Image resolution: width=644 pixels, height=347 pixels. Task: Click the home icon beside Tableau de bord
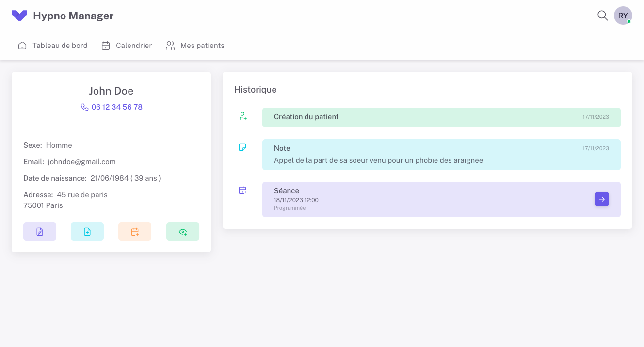[22, 45]
